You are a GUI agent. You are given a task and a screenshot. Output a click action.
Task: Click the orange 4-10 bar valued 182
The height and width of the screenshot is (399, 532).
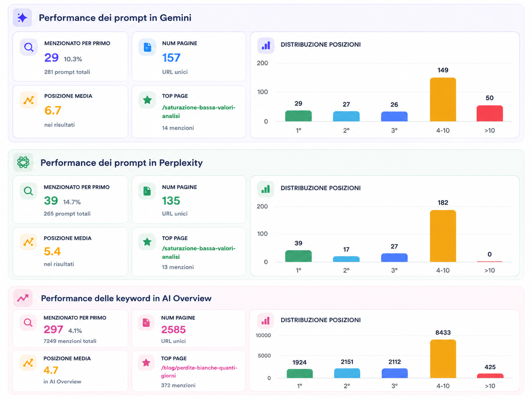tap(443, 236)
